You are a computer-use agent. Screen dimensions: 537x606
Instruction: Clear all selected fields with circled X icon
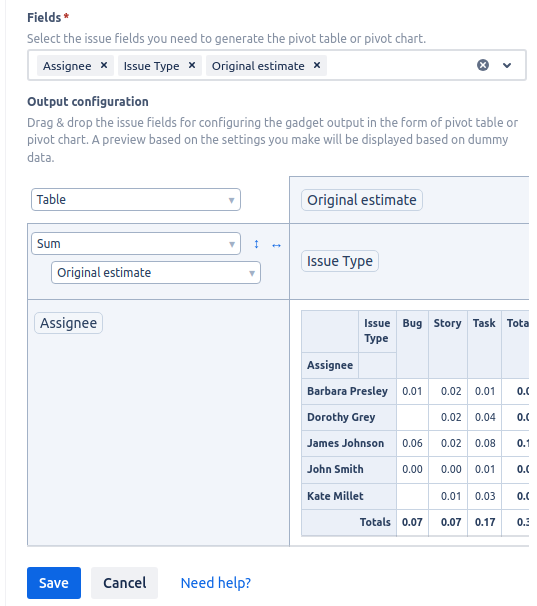click(482, 65)
